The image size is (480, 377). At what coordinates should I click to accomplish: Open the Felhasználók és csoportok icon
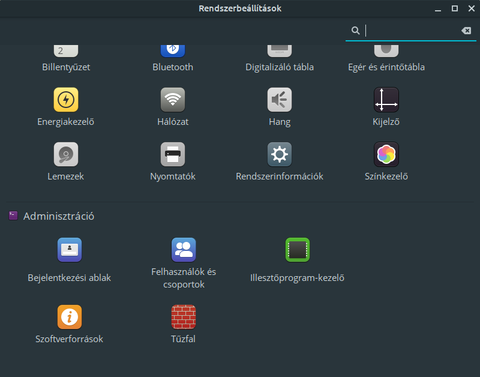tap(184, 250)
